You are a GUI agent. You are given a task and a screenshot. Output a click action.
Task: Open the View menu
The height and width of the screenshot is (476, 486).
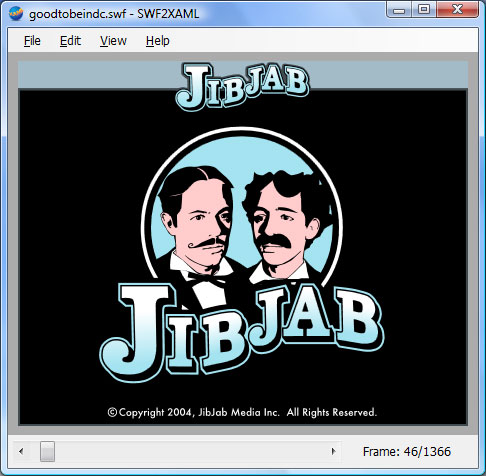pyautogui.click(x=113, y=41)
